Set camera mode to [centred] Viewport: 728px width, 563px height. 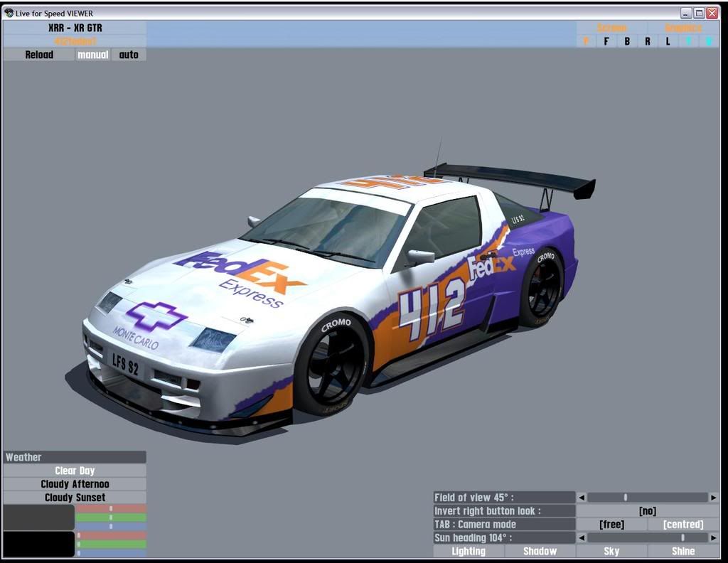point(683,525)
